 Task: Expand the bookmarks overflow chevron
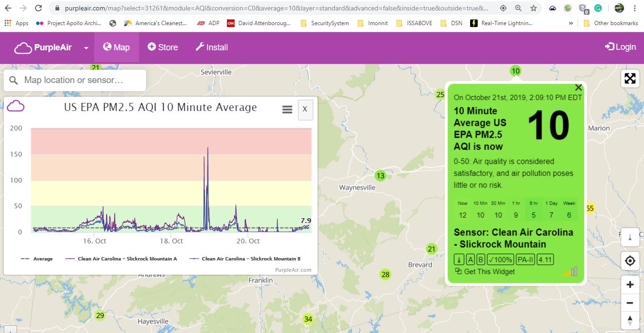(x=571, y=23)
